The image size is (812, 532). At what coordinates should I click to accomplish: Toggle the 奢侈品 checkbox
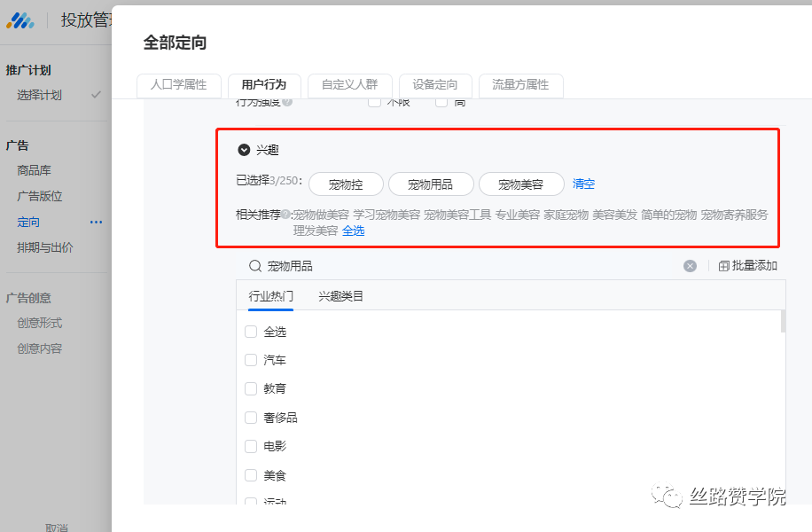coord(251,418)
